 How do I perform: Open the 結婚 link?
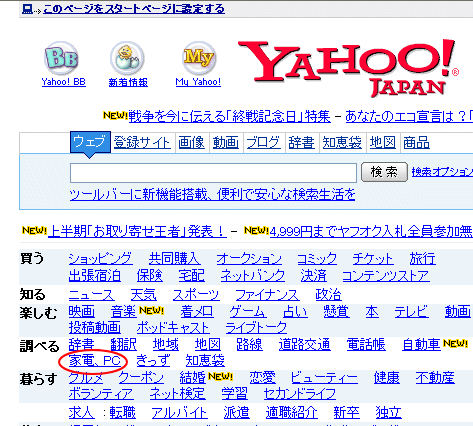click(193, 378)
